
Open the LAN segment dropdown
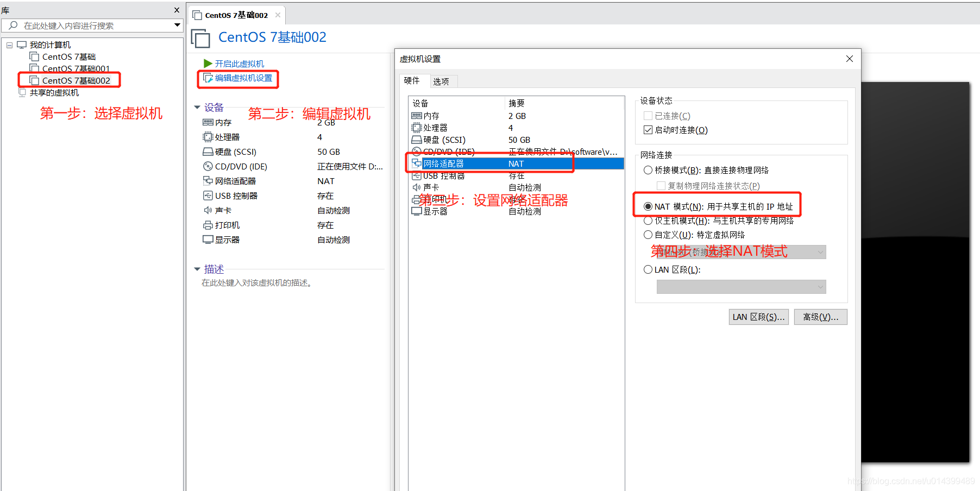742,287
